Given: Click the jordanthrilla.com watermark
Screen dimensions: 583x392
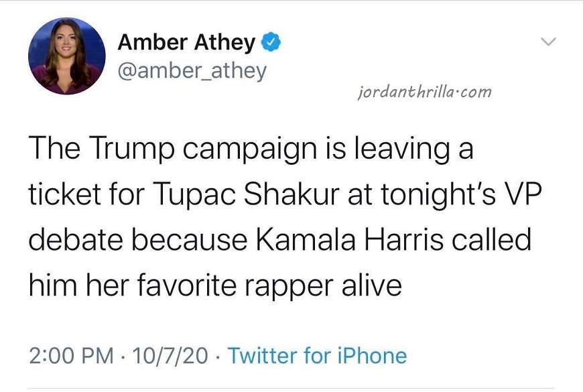Looking at the screenshot, I should point(424,92).
